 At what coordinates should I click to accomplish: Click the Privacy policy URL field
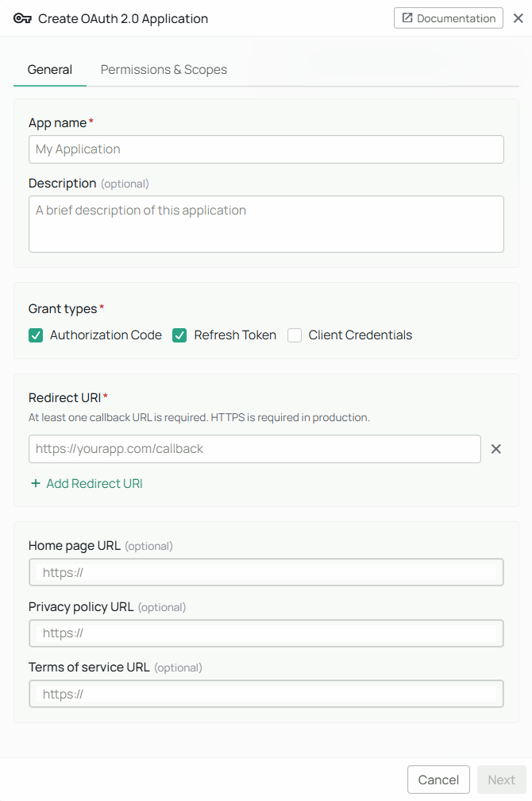point(266,633)
